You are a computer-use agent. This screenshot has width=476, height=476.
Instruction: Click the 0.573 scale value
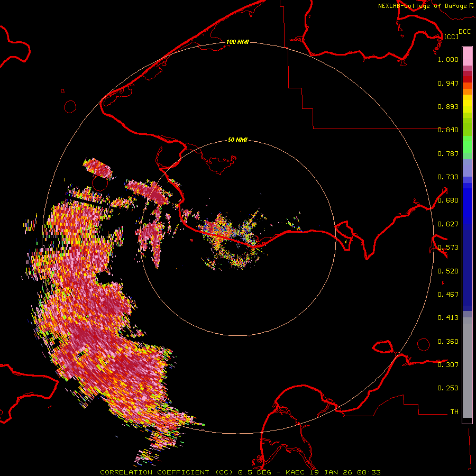point(448,248)
